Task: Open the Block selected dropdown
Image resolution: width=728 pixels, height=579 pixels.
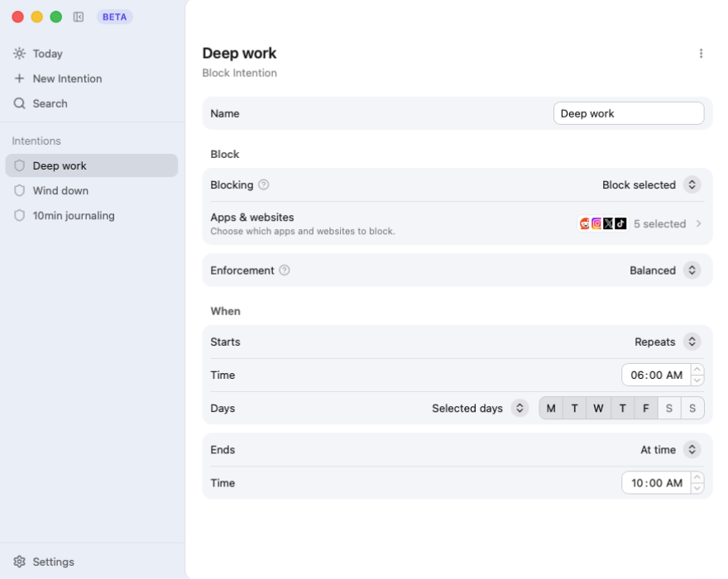Action: click(x=651, y=184)
